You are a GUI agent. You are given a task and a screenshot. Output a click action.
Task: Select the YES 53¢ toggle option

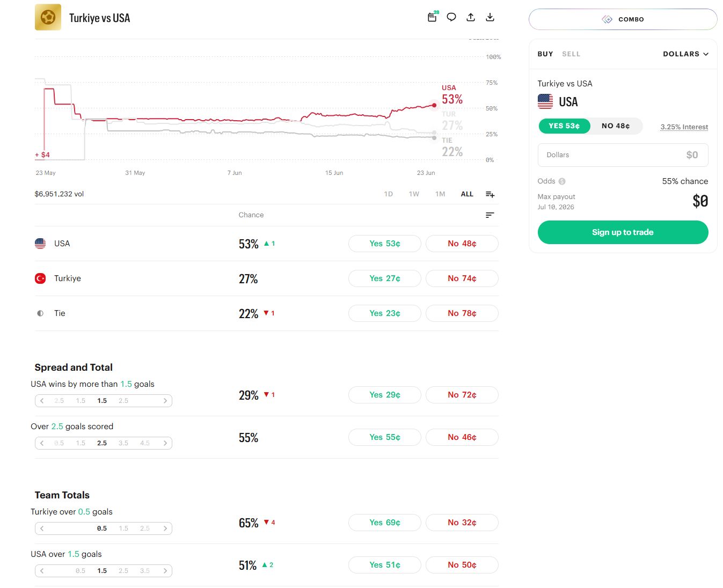(x=564, y=126)
